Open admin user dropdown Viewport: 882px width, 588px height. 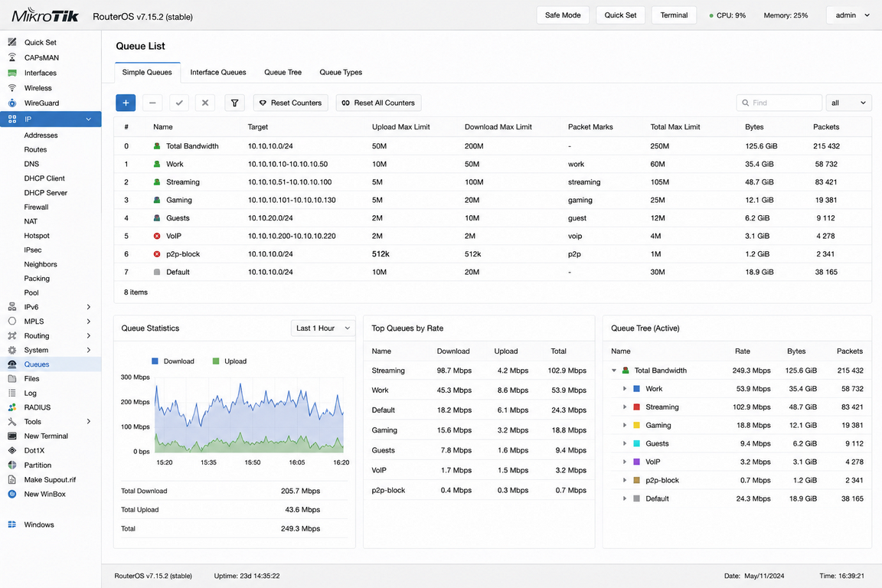852,15
